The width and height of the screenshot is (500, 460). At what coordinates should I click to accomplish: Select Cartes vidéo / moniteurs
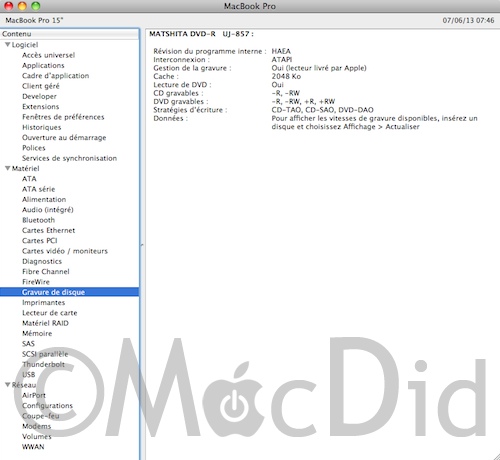(x=65, y=251)
